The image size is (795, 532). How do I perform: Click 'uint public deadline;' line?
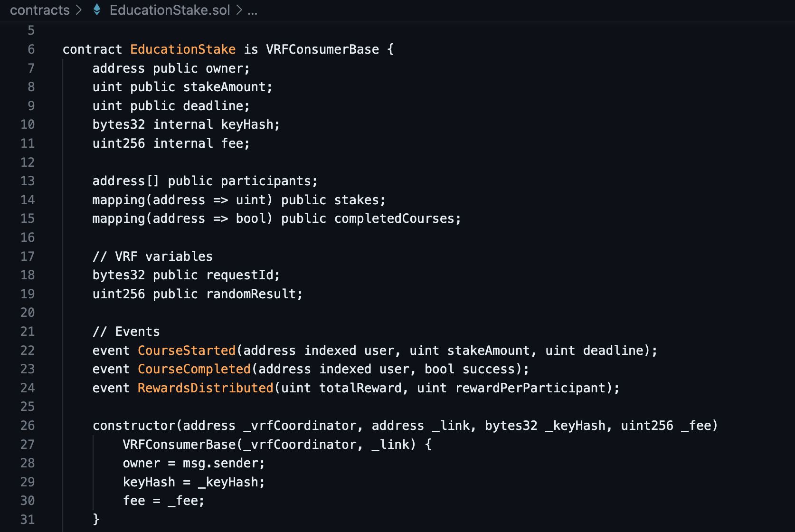coord(171,106)
